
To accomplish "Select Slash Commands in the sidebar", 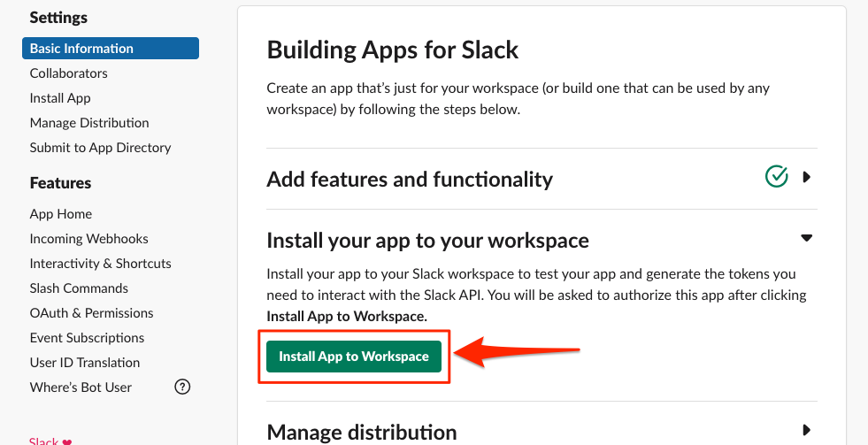I will point(79,288).
